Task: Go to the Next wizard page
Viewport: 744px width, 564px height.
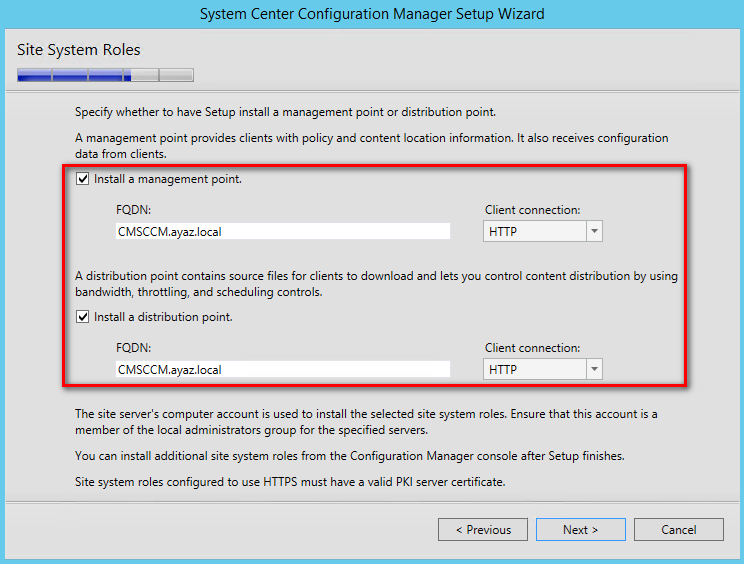Action: pos(581,529)
